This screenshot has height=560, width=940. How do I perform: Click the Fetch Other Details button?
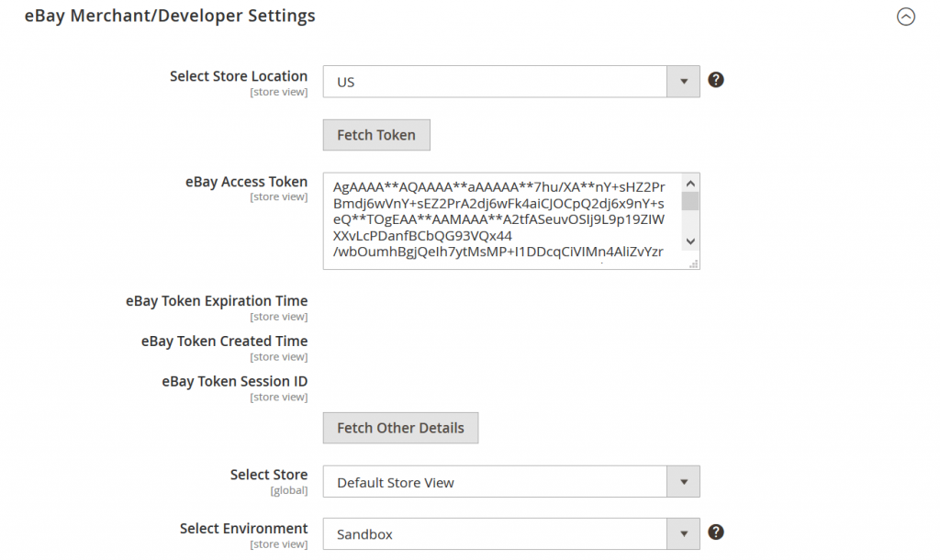[400, 427]
